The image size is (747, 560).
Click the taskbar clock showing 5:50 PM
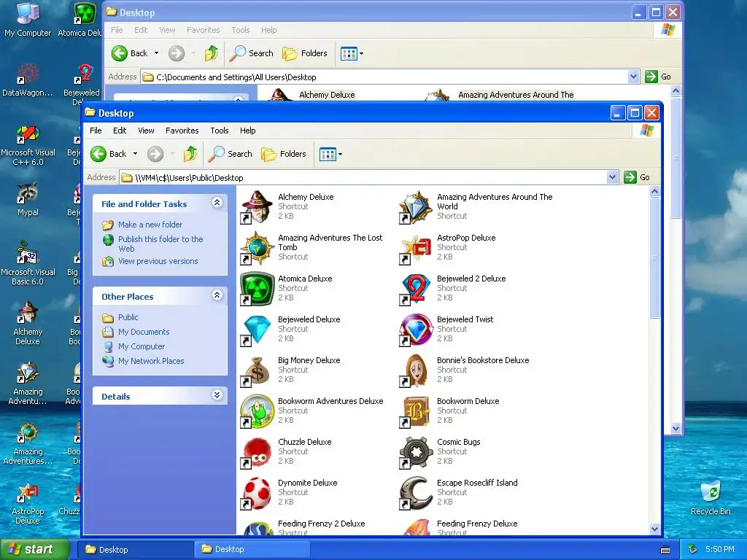(x=720, y=549)
